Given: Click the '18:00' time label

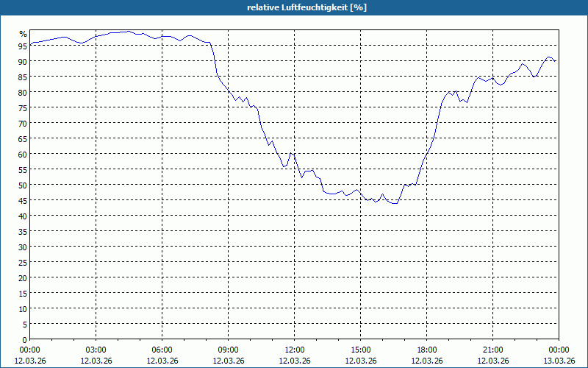Looking at the screenshot, I should (427, 350).
